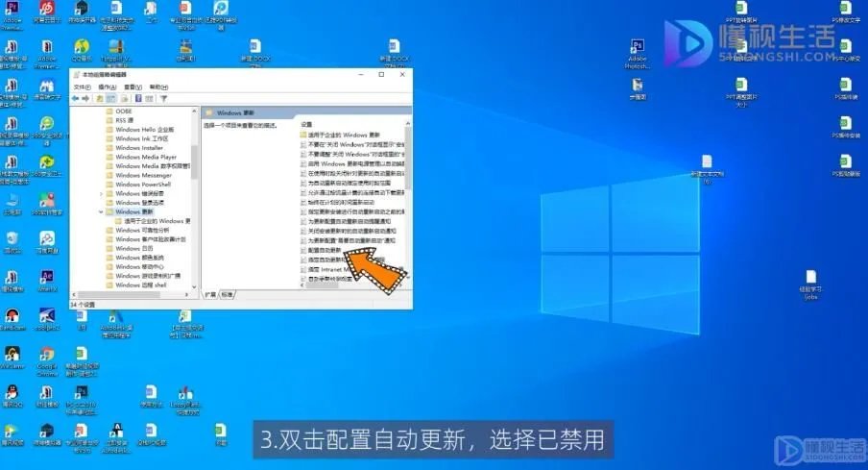Open the 查看(V) menu
This screenshot has height=470, width=868.
[133, 87]
